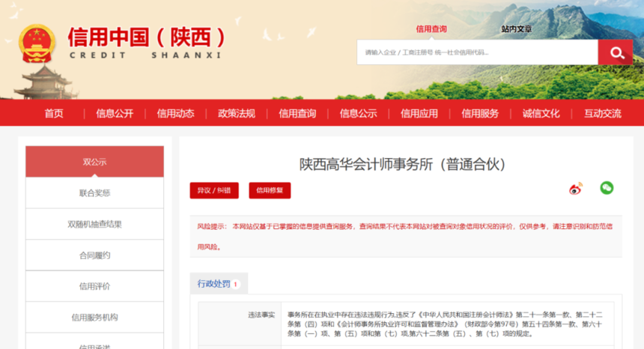Open 信用查询 in the red navigation bar
This screenshot has width=644, height=349.
tap(297, 113)
